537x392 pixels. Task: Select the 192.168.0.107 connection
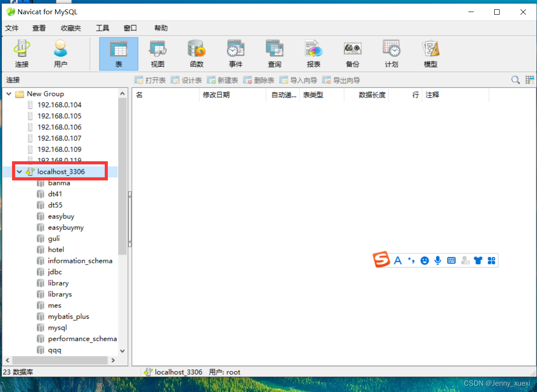[x=59, y=138]
